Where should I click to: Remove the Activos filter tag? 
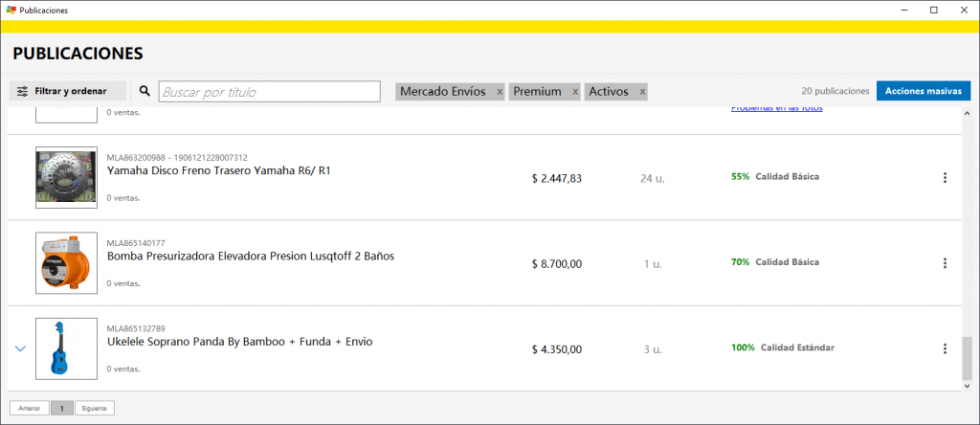point(642,92)
